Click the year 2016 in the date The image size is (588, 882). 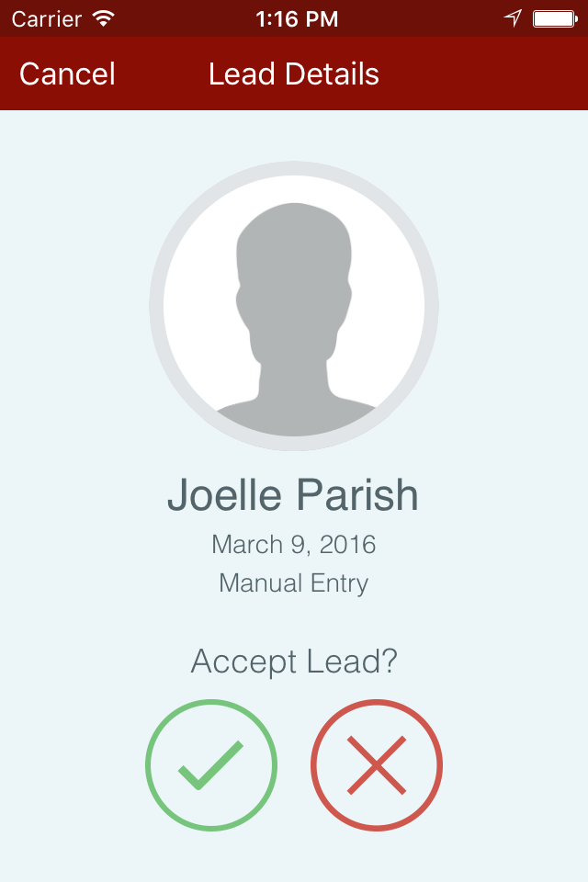tap(348, 544)
